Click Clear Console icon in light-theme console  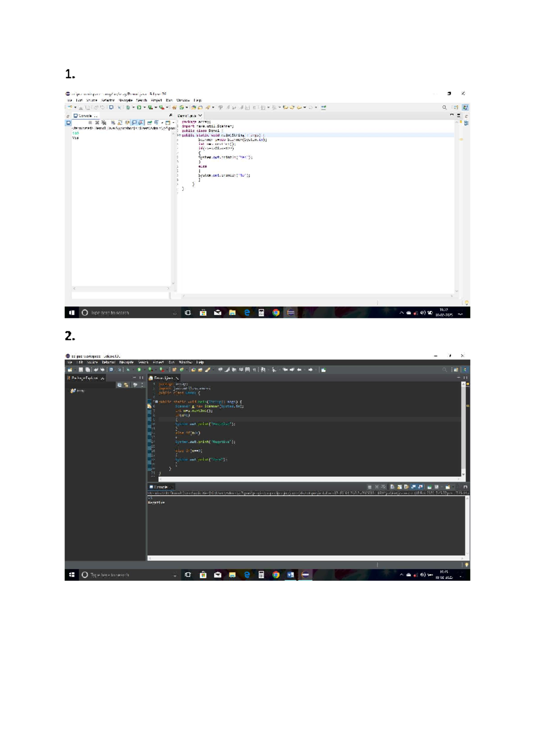click(x=113, y=123)
